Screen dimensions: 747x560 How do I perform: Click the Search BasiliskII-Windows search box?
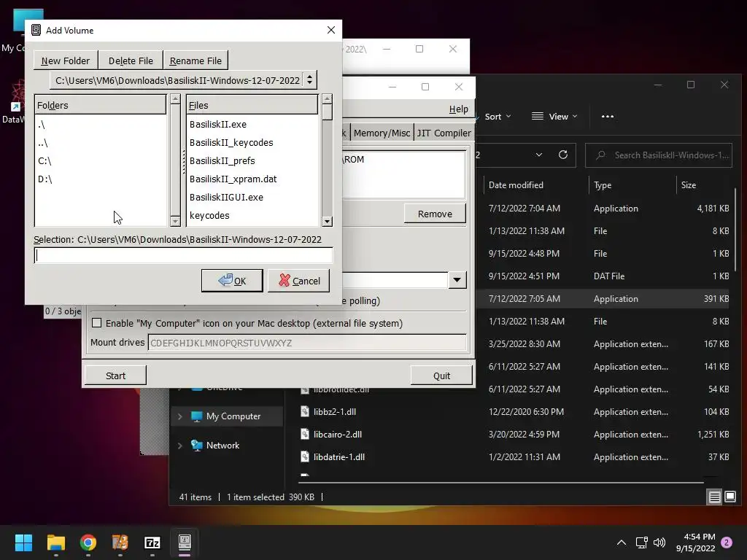(659, 155)
